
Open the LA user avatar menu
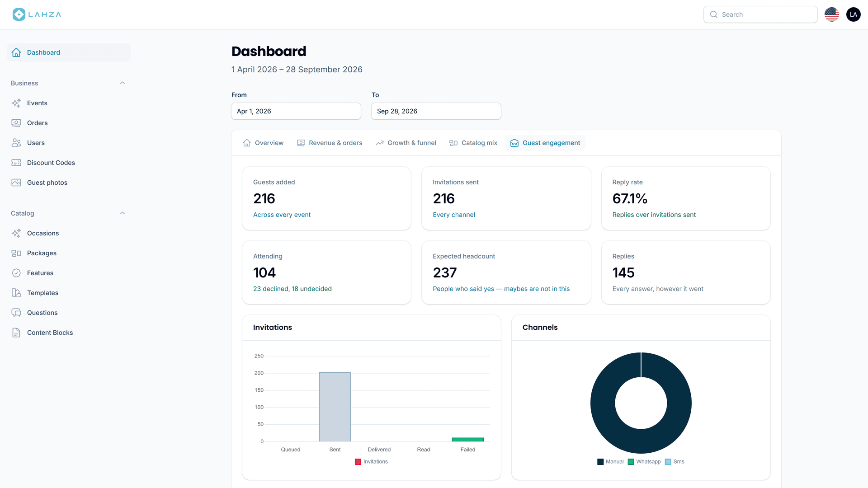pyautogui.click(x=854, y=14)
